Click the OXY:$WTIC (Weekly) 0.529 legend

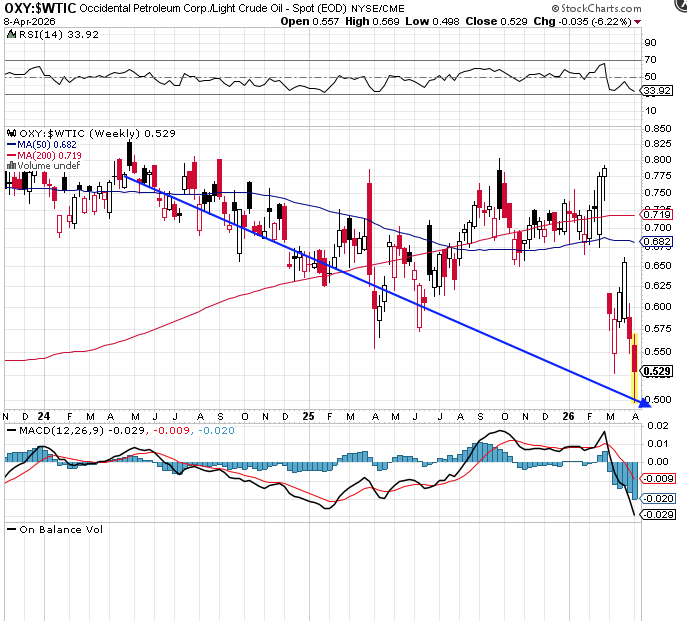(97, 133)
